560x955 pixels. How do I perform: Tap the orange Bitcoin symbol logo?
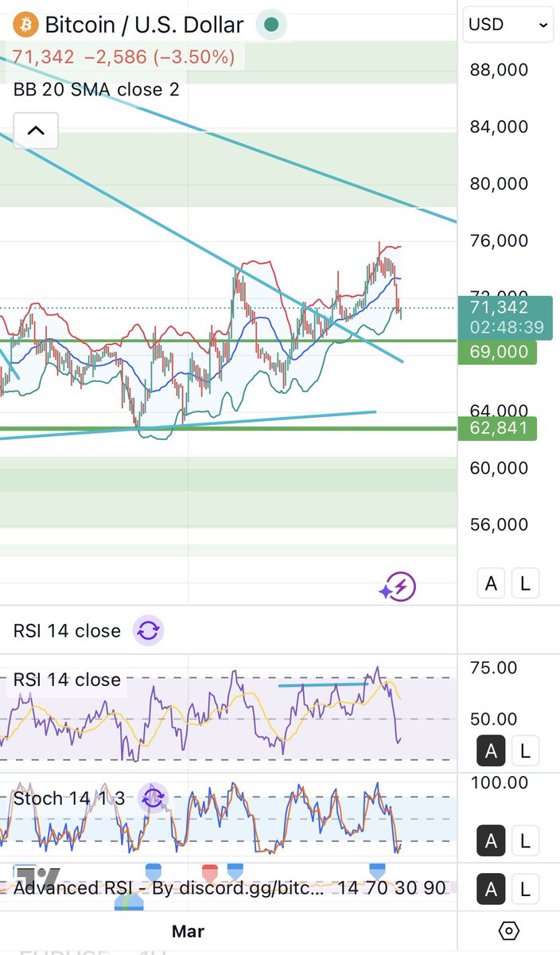click(x=27, y=25)
